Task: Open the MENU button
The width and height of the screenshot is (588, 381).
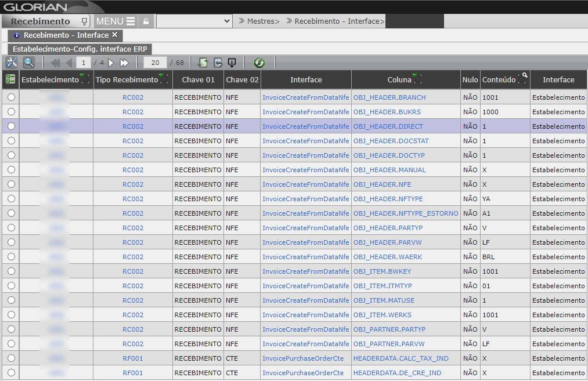Action: pyautogui.click(x=116, y=21)
